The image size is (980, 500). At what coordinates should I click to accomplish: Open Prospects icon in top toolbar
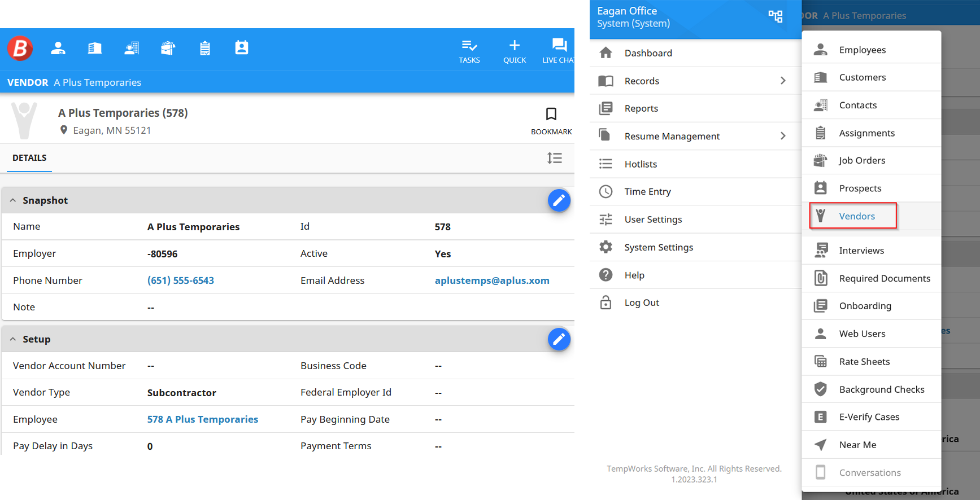tap(242, 48)
